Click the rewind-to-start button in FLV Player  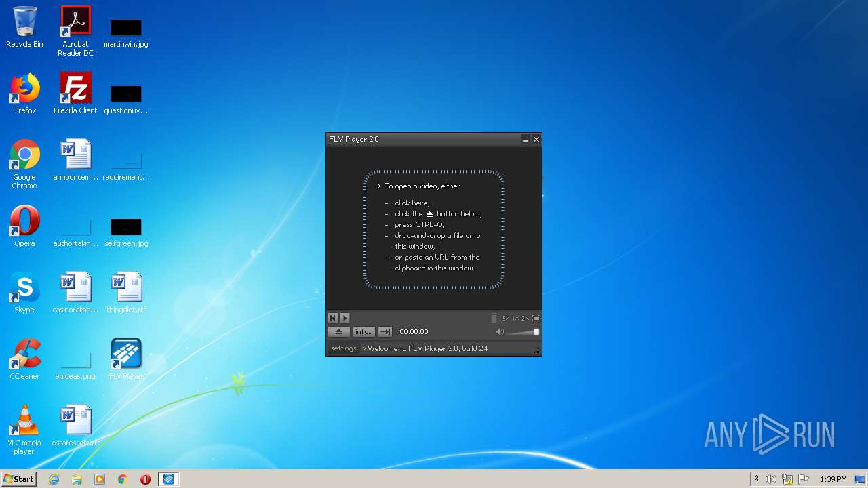point(333,318)
